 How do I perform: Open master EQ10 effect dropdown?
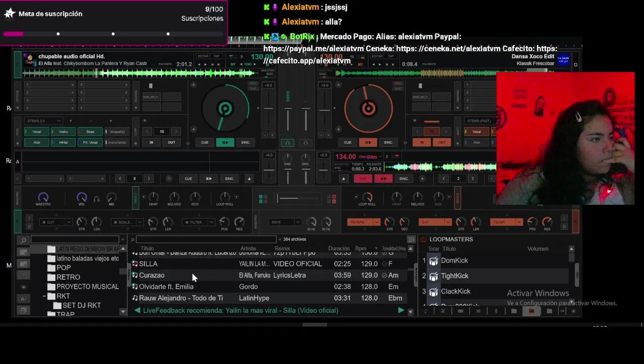pyautogui.click(x=285, y=222)
